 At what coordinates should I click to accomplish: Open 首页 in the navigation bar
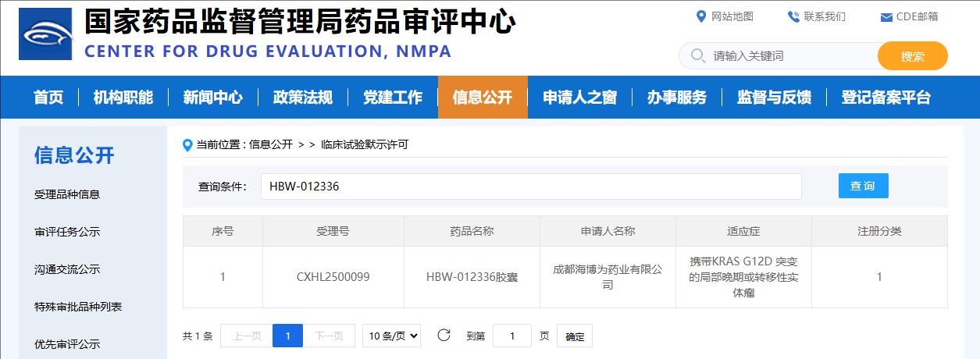pos(48,98)
